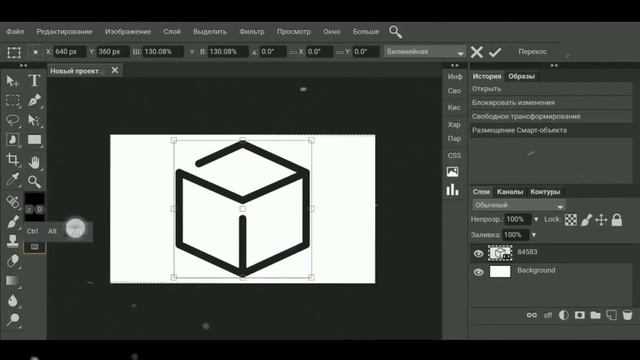Screen dimensions: 640x360
Task: Toggle lock position cross arrows
Action: [601, 220]
